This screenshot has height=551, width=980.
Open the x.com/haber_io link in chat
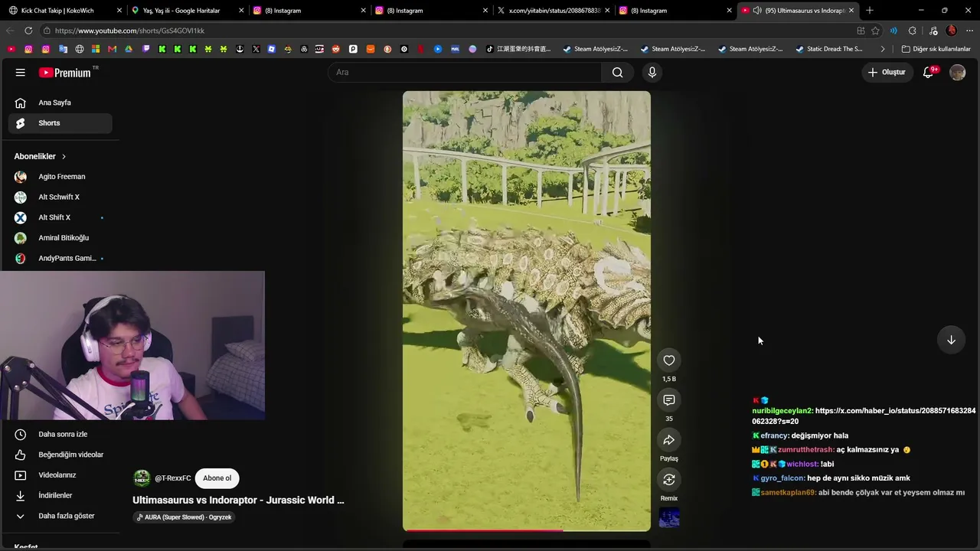pyautogui.click(x=864, y=416)
